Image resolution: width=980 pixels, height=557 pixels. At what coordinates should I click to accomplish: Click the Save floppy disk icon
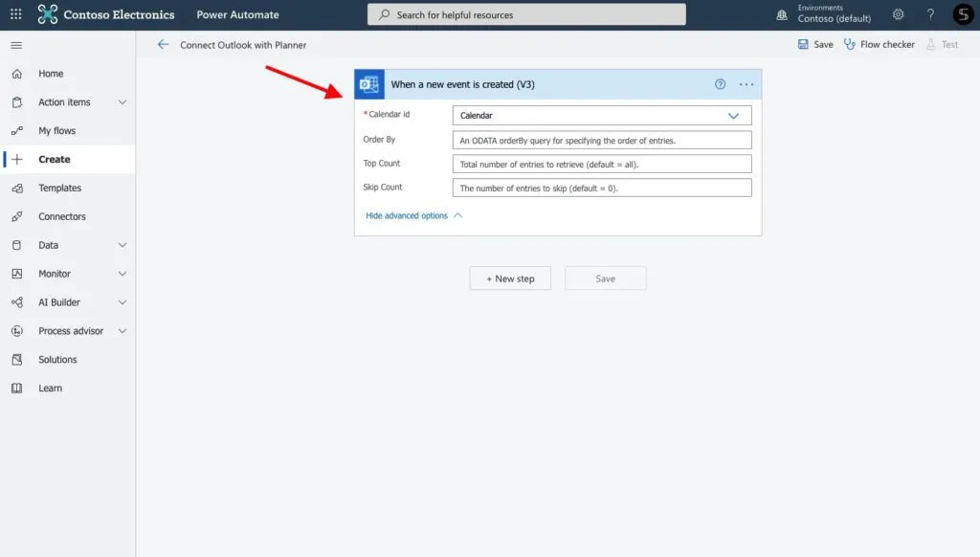[x=803, y=44]
